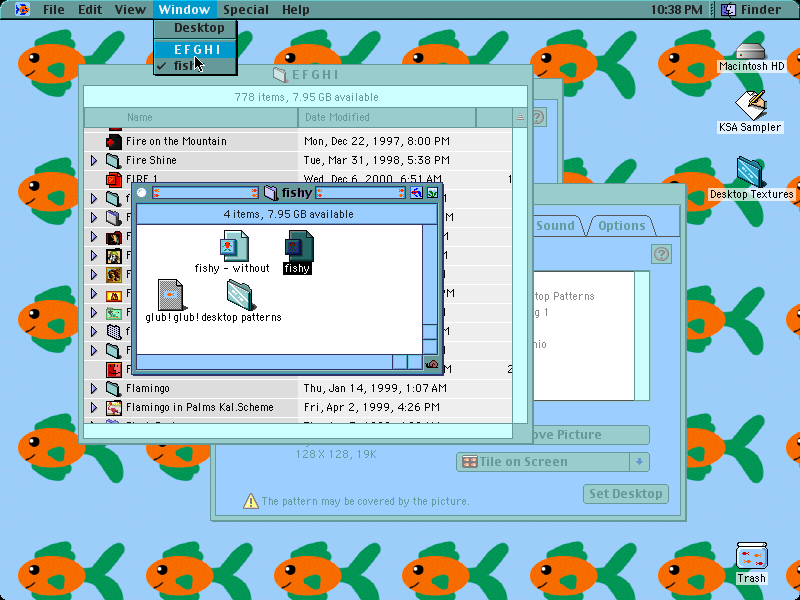This screenshot has width=800, height=600.
Task: Select the highlighted 'fishy' file icon
Action: pyautogui.click(x=298, y=246)
